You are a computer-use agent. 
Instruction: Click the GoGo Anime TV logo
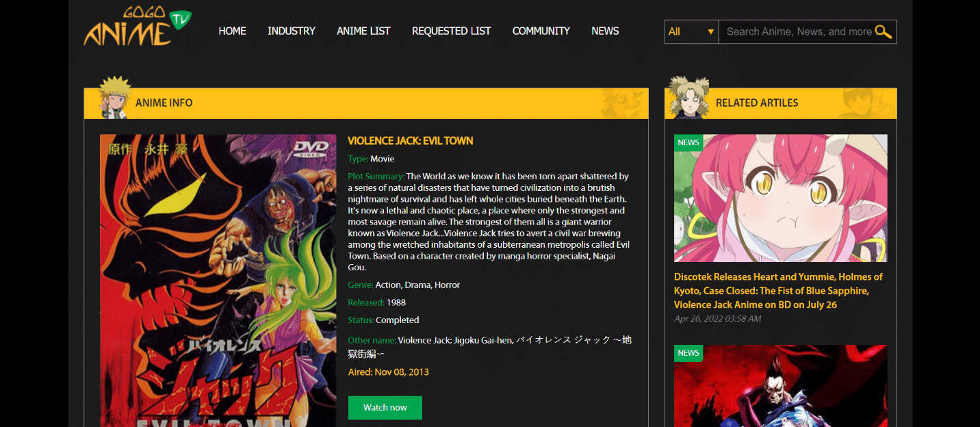point(137,27)
